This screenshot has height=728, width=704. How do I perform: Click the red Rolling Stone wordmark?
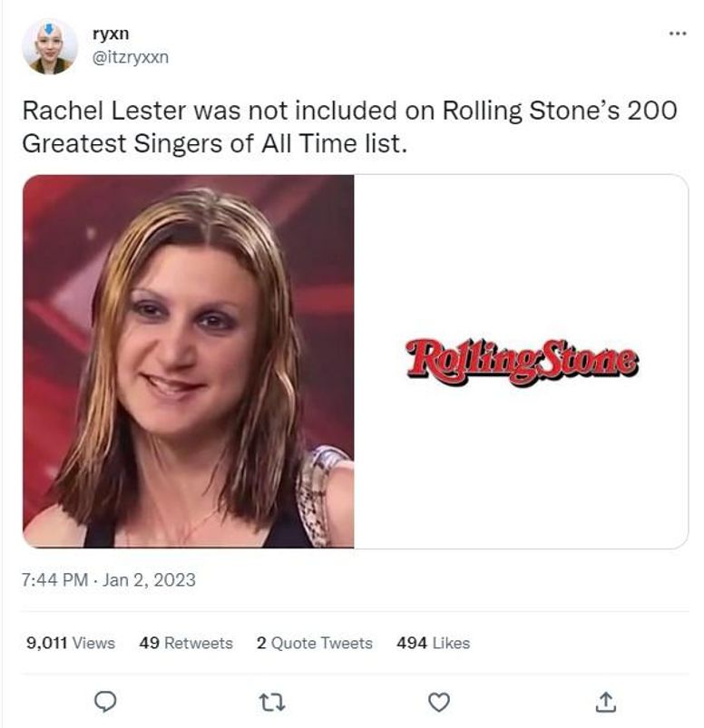[522, 362]
